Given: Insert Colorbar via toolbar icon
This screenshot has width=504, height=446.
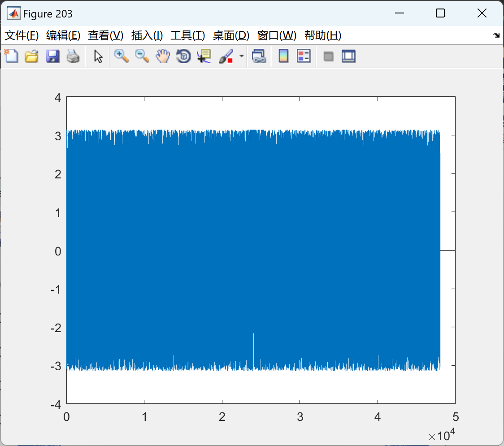Looking at the screenshot, I should click(x=283, y=56).
